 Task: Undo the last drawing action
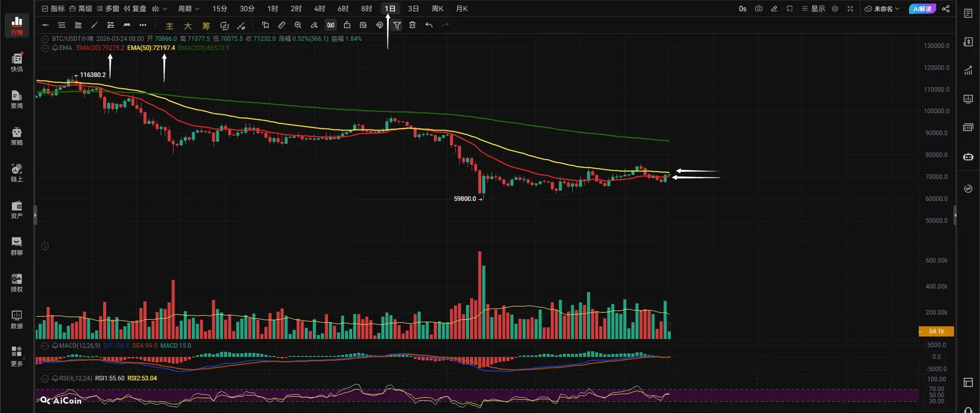click(429, 25)
